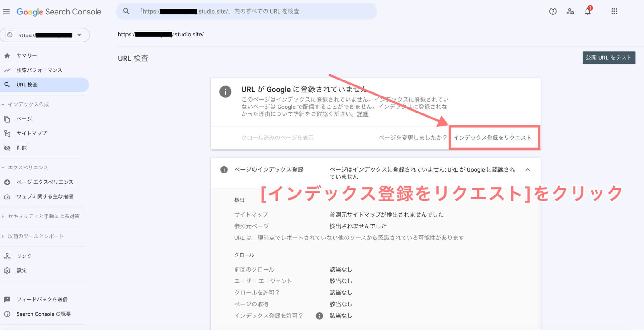Image resolution: width=644 pixels, height=330 pixels.
Task: Click the info icon beside インデックス登録を許可？
Action: (x=319, y=316)
